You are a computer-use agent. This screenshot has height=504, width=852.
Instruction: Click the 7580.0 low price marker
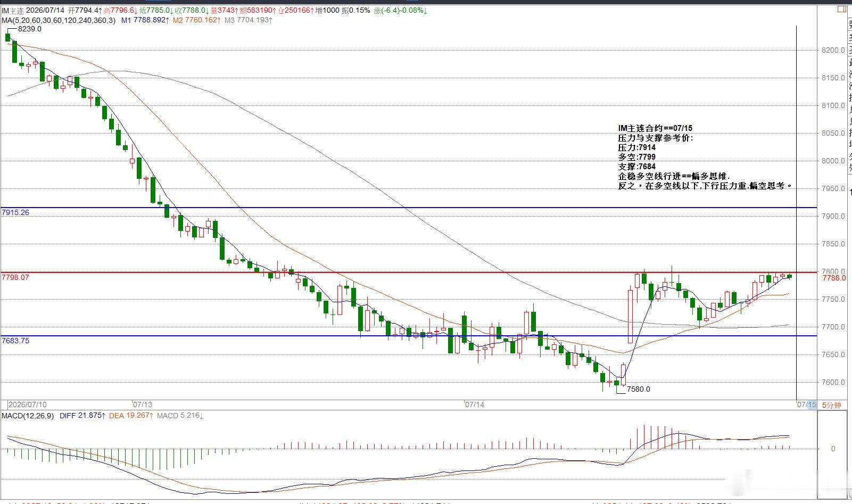click(x=638, y=389)
